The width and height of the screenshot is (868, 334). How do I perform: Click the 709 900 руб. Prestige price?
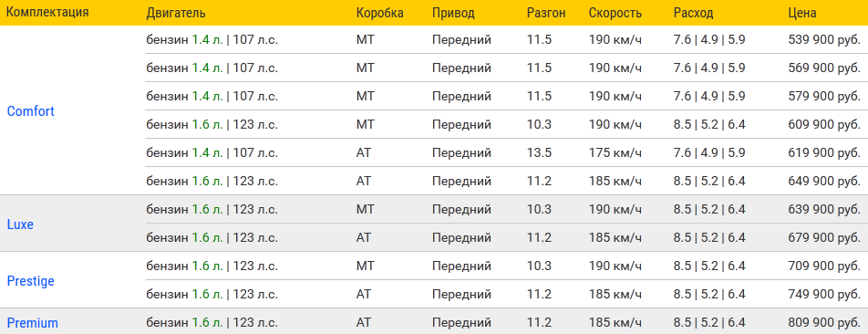pos(823,266)
